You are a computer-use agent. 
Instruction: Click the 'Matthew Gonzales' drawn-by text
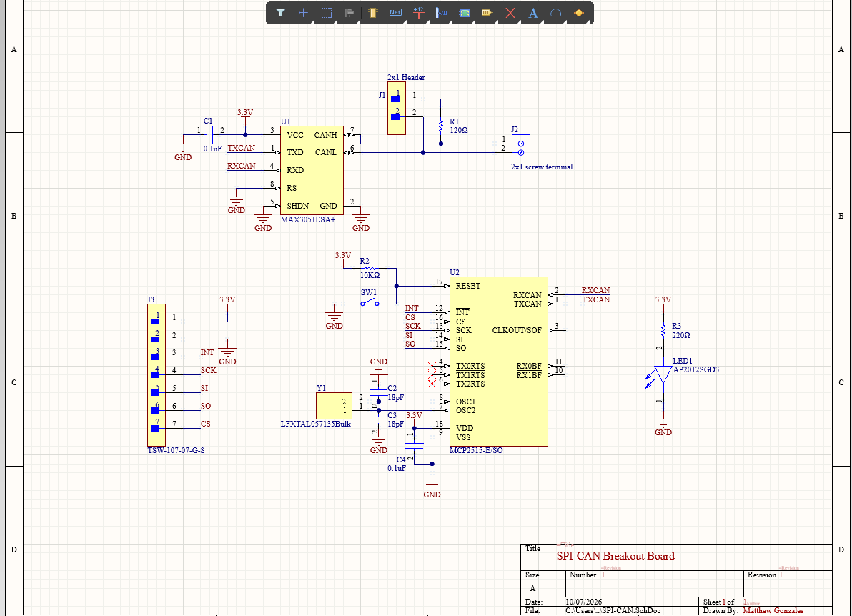point(773,610)
